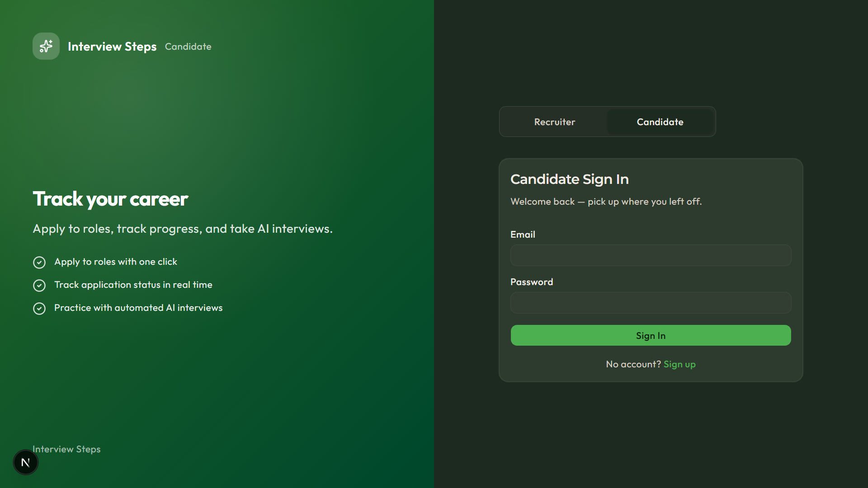Click the Candidate Sign In heading

[569, 179]
